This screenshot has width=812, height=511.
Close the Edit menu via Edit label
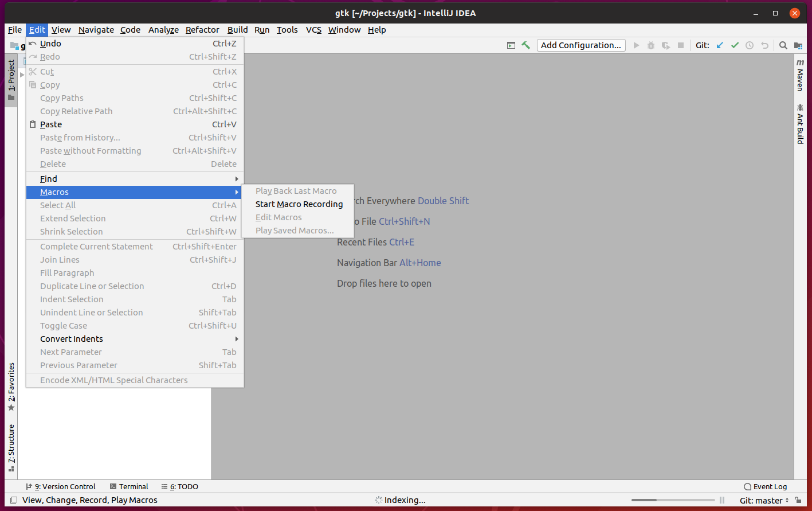pyautogui.click(x=37, y=30)
